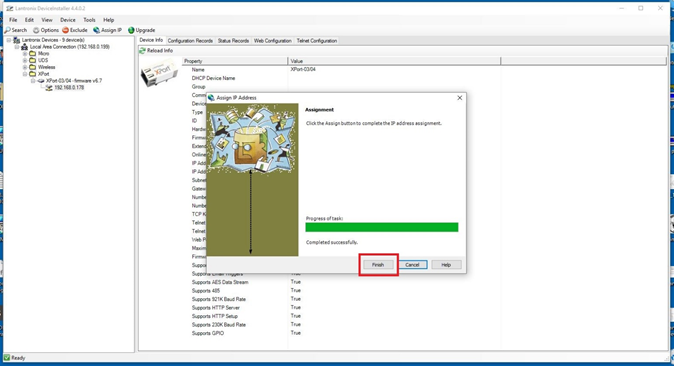Collapse the Lantronix Devices root node
Screen dimensions: 674x366
click(9, 40)
